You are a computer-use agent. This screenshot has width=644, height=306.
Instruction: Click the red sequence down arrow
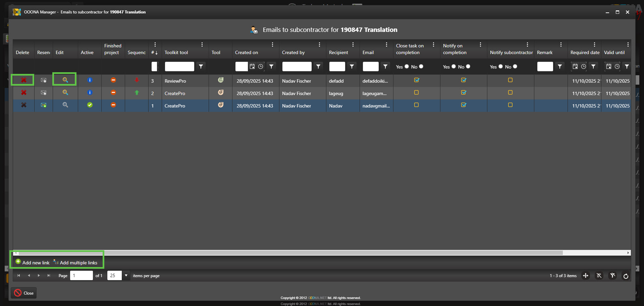point(137,80)
